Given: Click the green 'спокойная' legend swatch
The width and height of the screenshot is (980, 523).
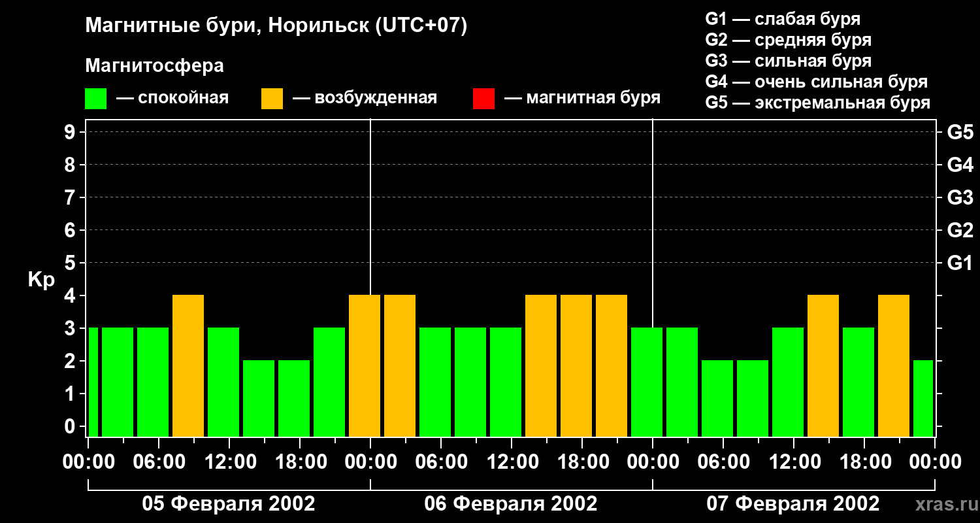Looking at the screenshot, I should click(95, 99).
